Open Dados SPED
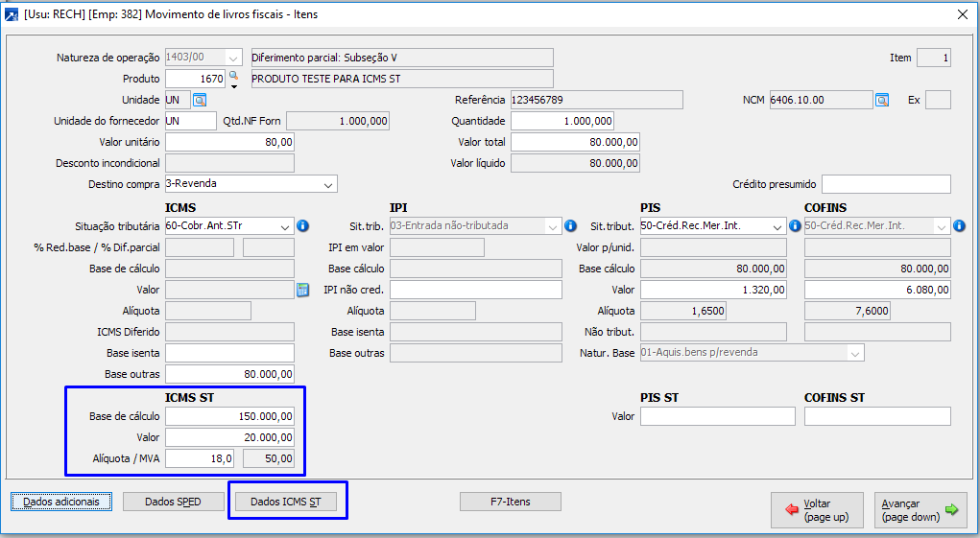 tap(173, 502)
